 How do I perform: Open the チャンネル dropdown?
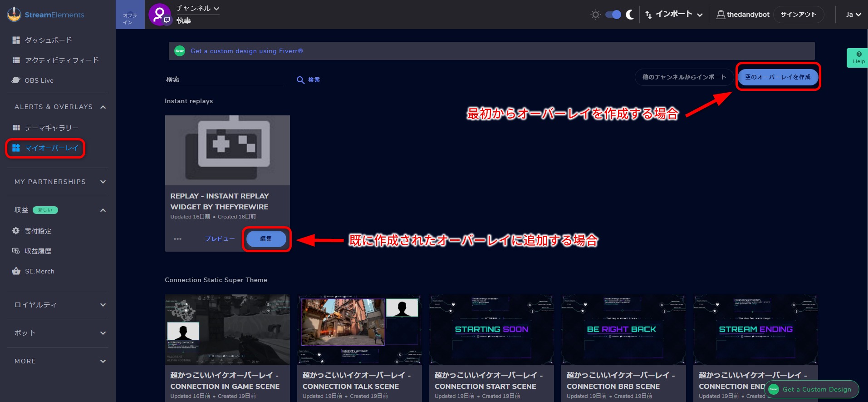tap(198, 9)
